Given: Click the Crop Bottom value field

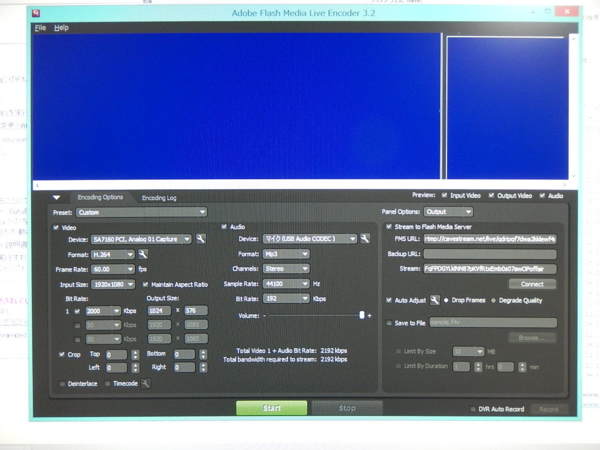Looking at the screenshot, I should pos(184,354).
